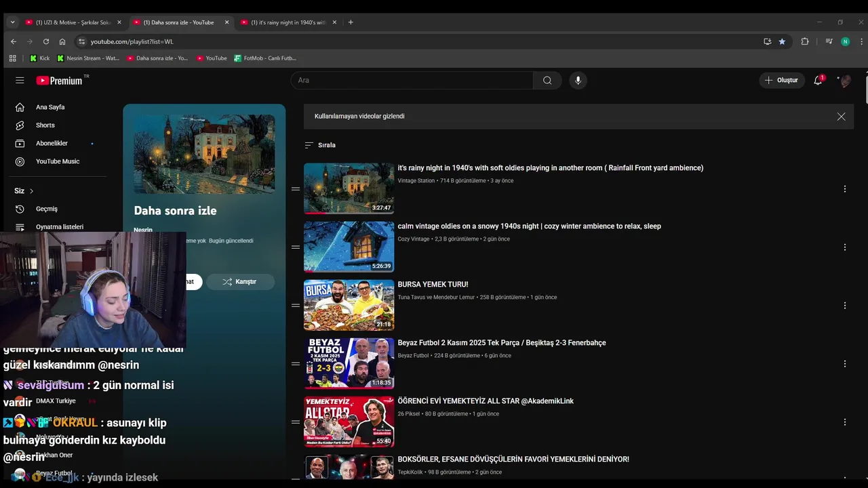This screenshot has width=868, height=488.
Task: Open the Chrome profile N avatar
Action: click(845, 41)
